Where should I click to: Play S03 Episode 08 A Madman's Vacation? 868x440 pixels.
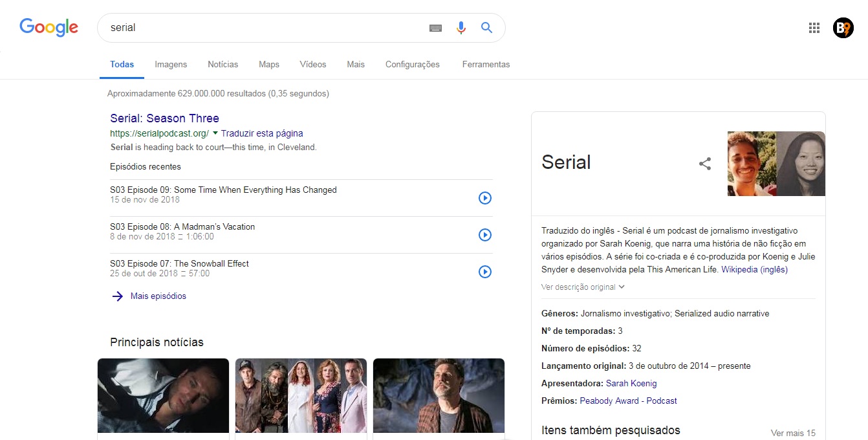pyautogui.click(x=485, y=235)
